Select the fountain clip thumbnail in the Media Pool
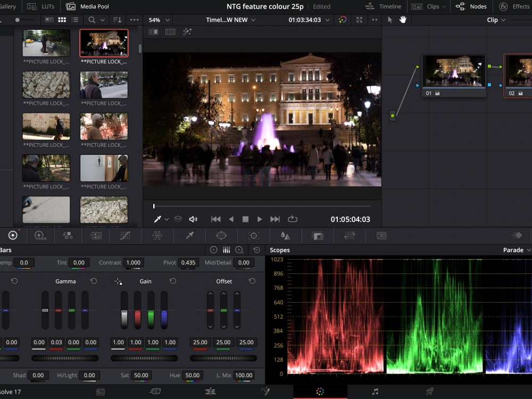This screenshot has width=532, height=399. click(x=104, y=43)
